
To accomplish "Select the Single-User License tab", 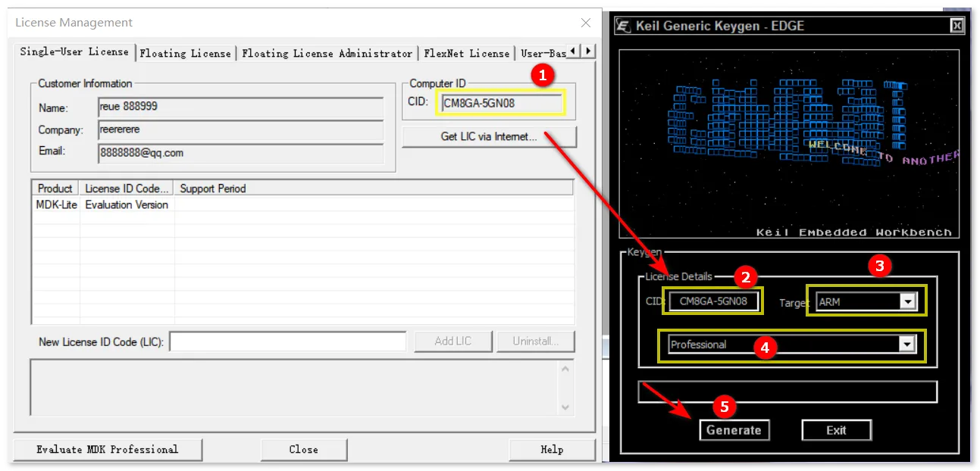I will point(74,52).
